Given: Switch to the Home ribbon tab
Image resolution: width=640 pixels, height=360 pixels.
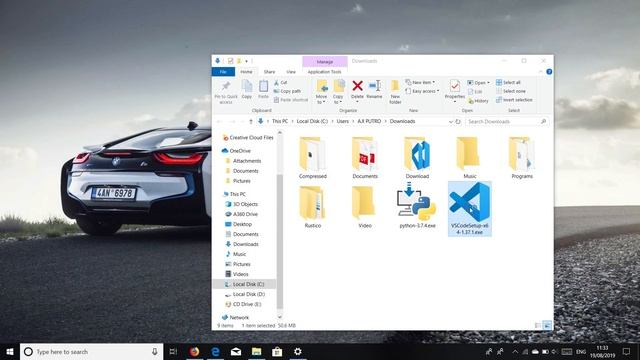Looking at the screenshot, I should pos(246,72).
